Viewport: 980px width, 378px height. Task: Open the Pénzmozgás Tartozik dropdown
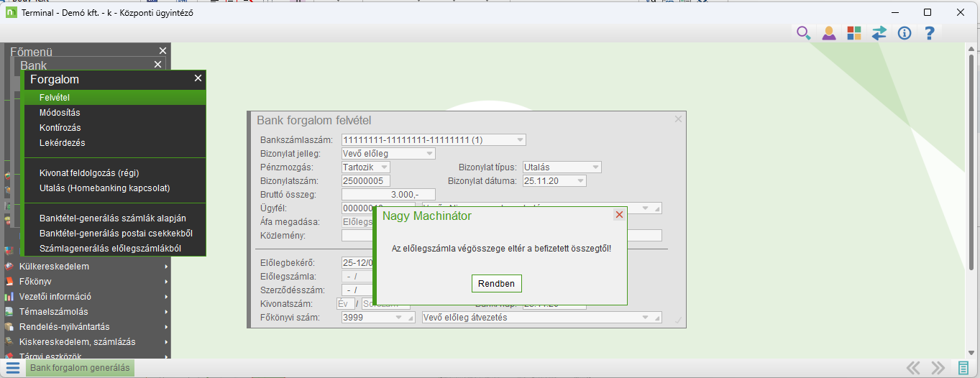pos(385,167)
